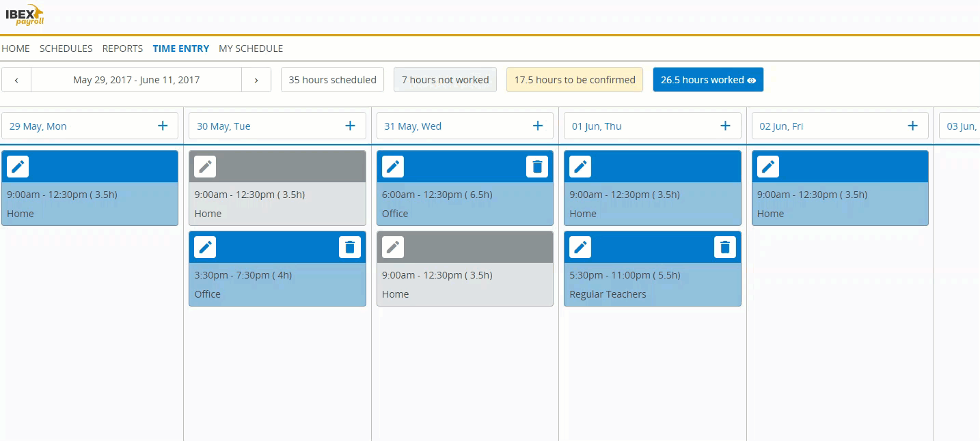Screen dimensions: 980x441
Task: Click the Home label on 02 Jun
Action: pyautogui.click(x=771, y=214)
